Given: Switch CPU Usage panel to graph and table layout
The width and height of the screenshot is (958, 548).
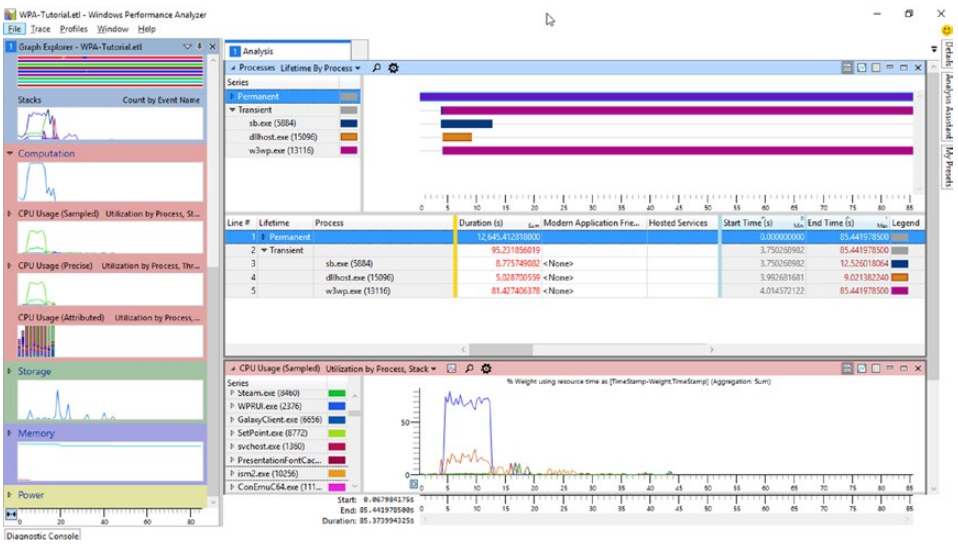Looking at the screenshot, I should pos(847,368).
